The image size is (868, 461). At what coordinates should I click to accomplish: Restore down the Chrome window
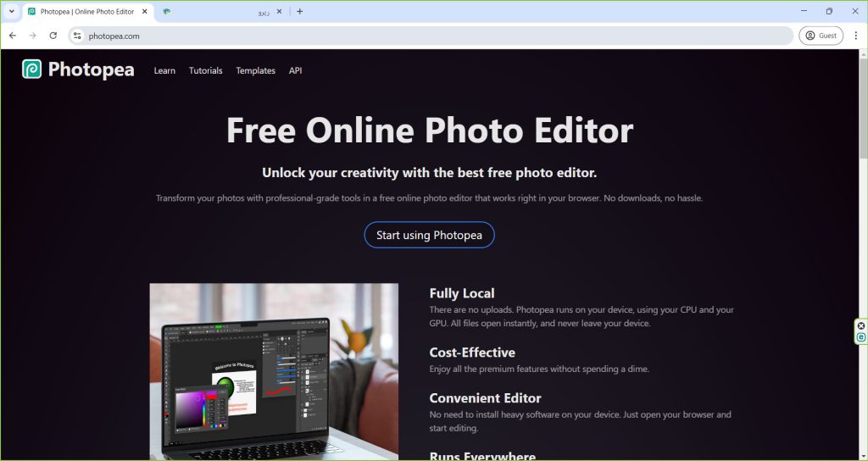[829, 11]
